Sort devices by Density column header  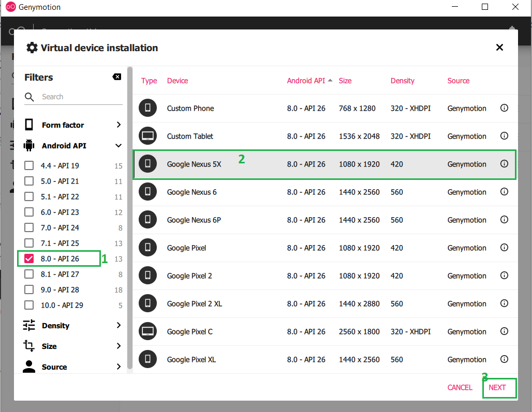tap(403, 81)
